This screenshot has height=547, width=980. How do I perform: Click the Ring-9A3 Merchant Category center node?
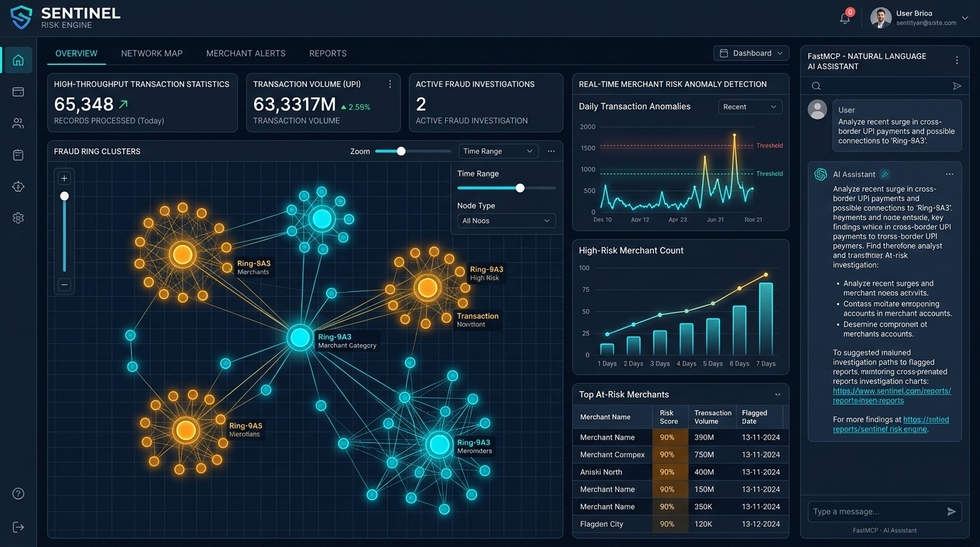pyautogui.click(x=300, y=338)
